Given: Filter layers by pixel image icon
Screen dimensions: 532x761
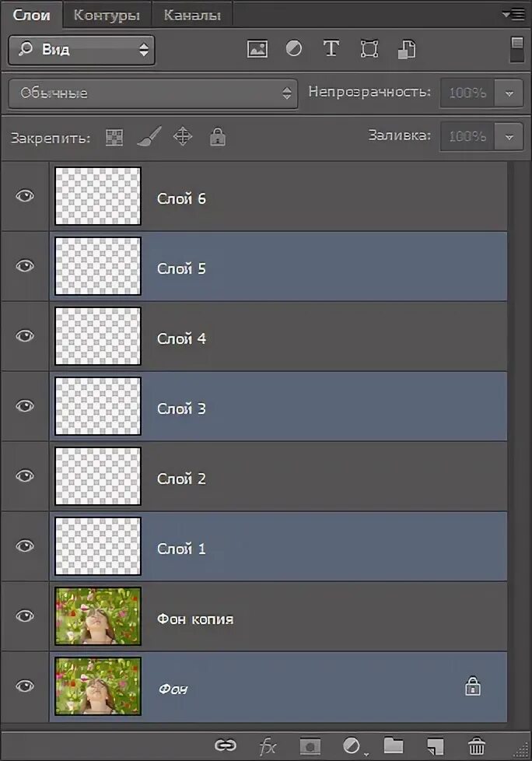Looking at the screenshot, I should click(257, 49).
